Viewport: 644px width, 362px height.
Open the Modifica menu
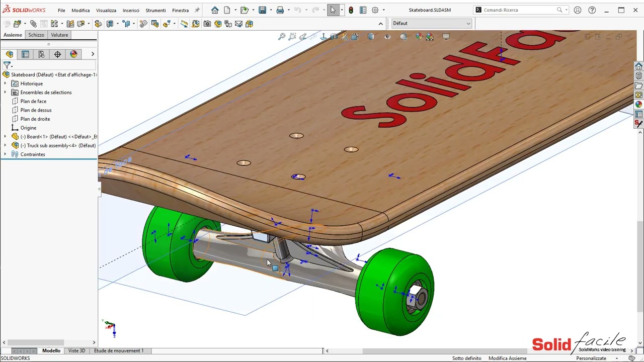(x=80, y=10)
